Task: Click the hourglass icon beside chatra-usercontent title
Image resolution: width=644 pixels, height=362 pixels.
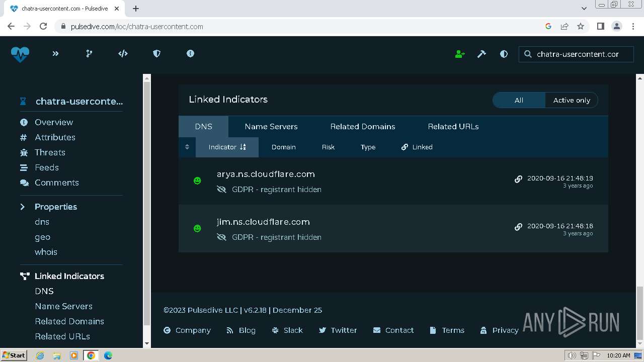Action: pos(23,102)
